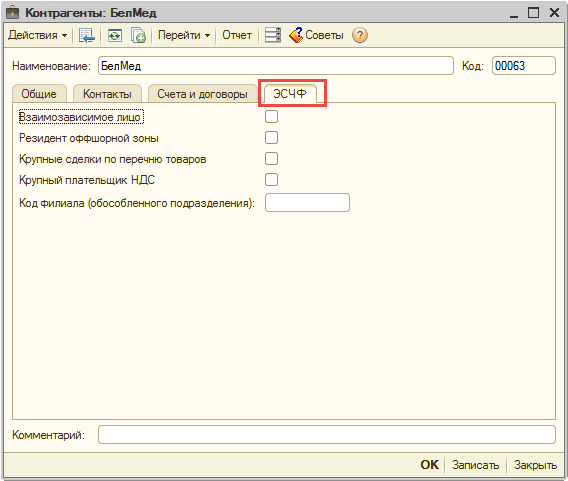Screen dimensions: 568x481
Task: Click the Комментарий text field
Action: (327, 434)
